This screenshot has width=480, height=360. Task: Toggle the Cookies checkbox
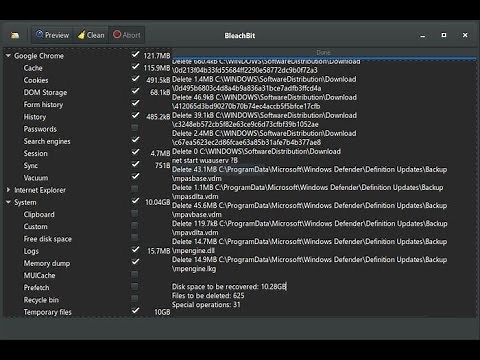[x=135, y=79]
